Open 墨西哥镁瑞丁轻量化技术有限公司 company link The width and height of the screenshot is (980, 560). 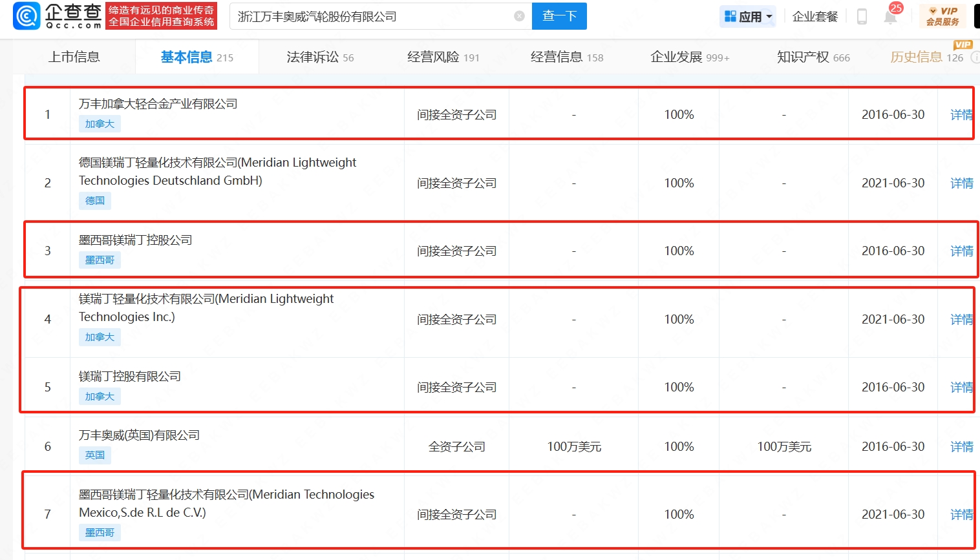(x=226, y=504)
